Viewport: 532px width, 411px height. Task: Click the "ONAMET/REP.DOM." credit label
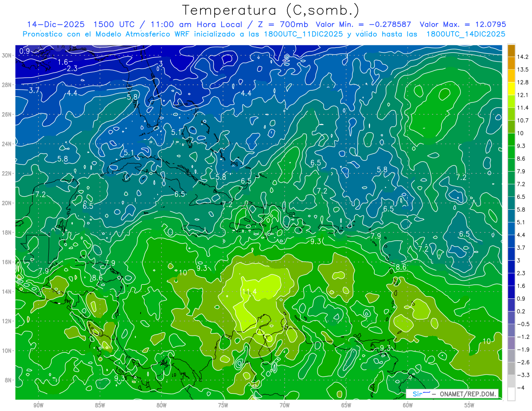pos(468,394)
